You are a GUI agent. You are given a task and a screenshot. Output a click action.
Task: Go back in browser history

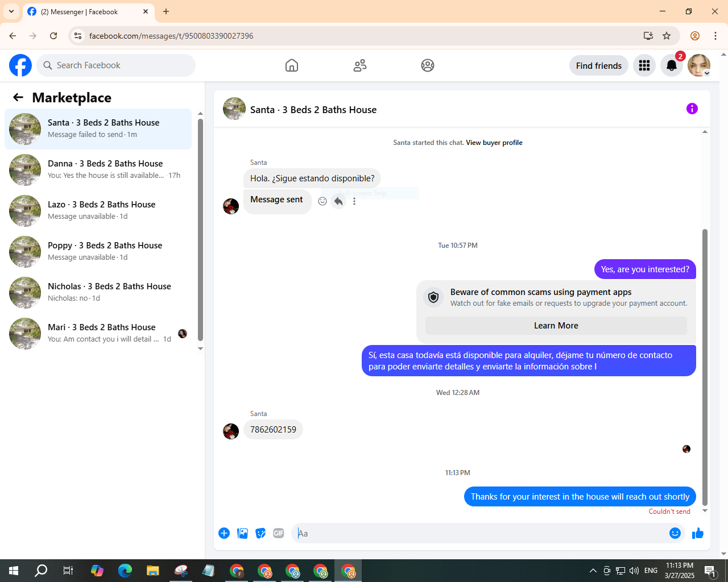pyautogui.click(x=13, y=36)
